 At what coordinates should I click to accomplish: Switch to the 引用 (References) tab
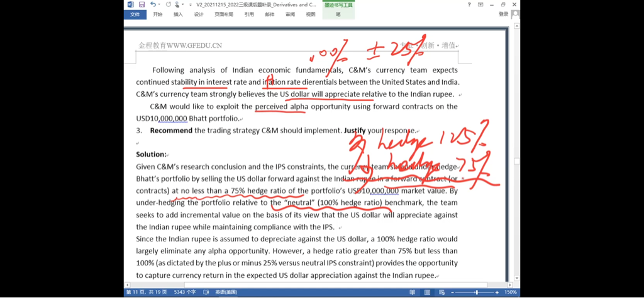249,14
